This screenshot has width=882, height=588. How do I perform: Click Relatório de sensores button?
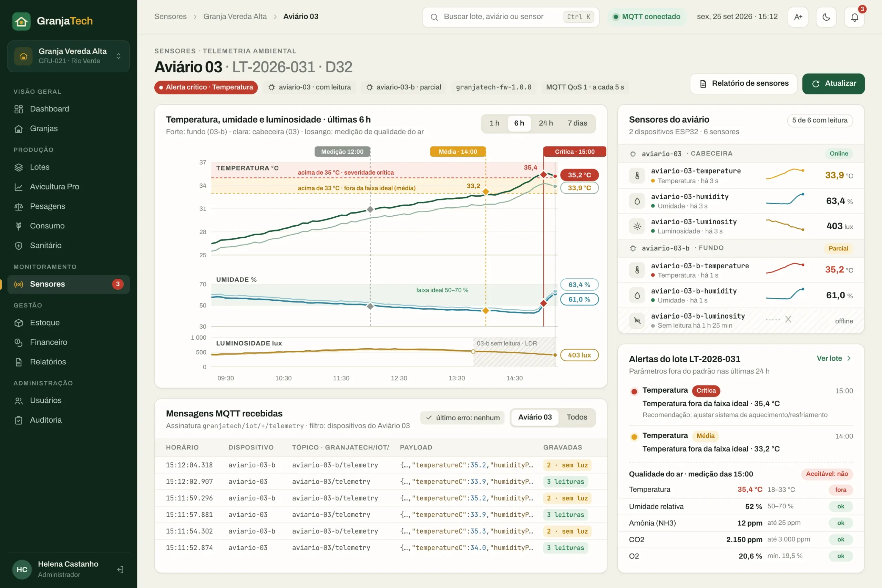pos(743,83)
